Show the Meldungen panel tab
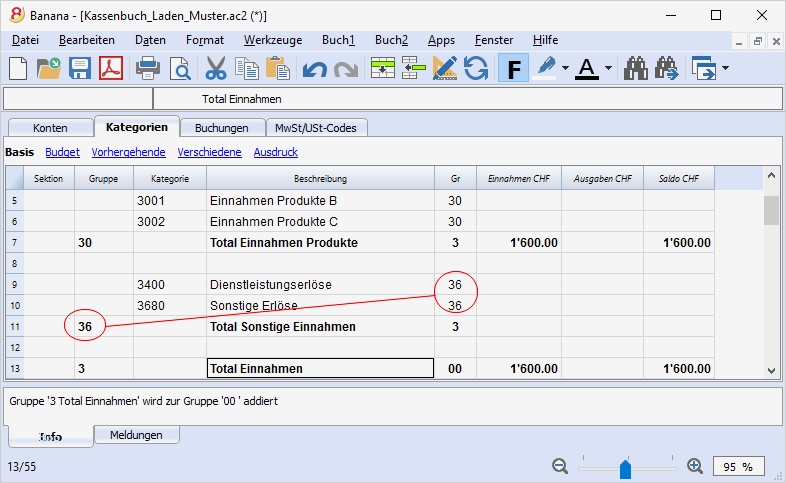786x483 pixels. pos(136,435)
